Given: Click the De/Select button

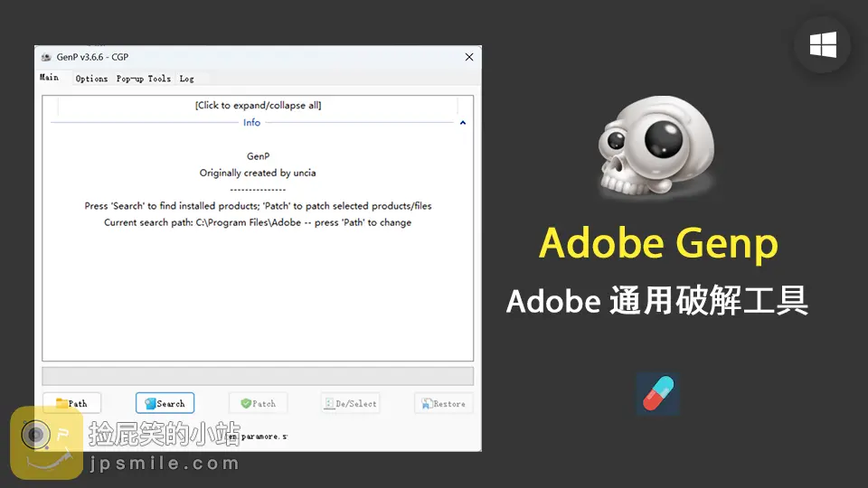Looking at the screenshot, I should (x=351, y=403).
